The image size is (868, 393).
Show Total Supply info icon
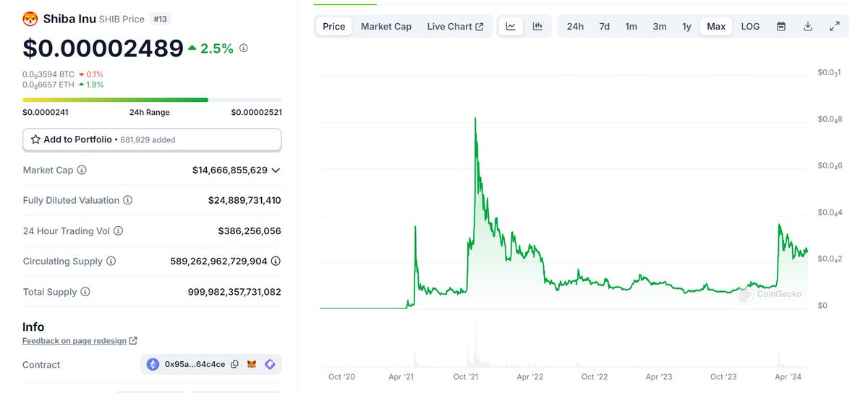[x=85, y=292]
